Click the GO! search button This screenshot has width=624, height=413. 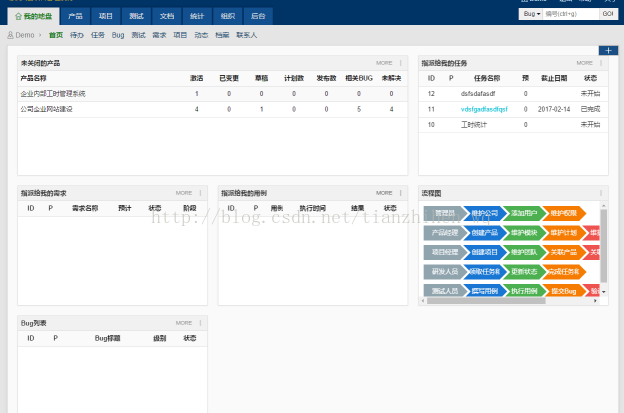coord(608,14)
